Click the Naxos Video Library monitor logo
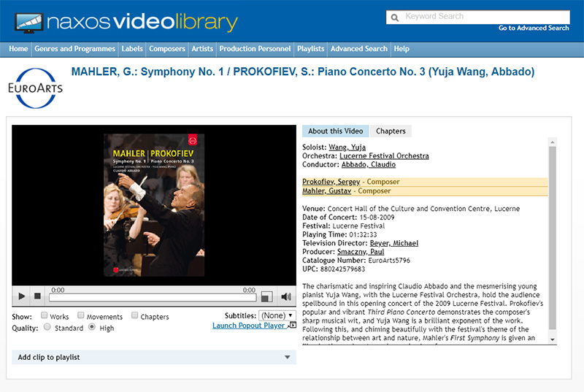 pyautogui.click(x=28, y=23)
